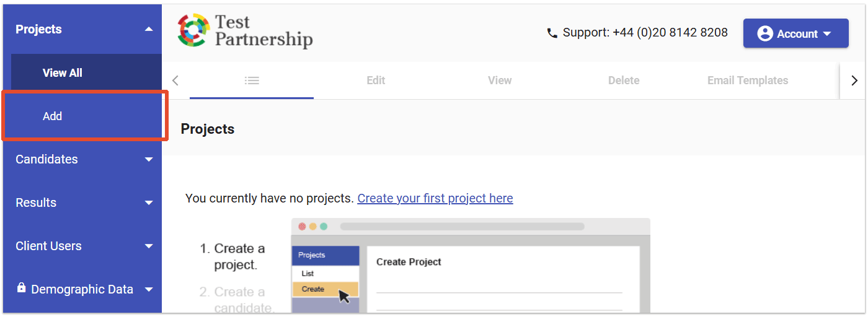
Task: Click the list view icon tab
Action: (x=252, y=80)
